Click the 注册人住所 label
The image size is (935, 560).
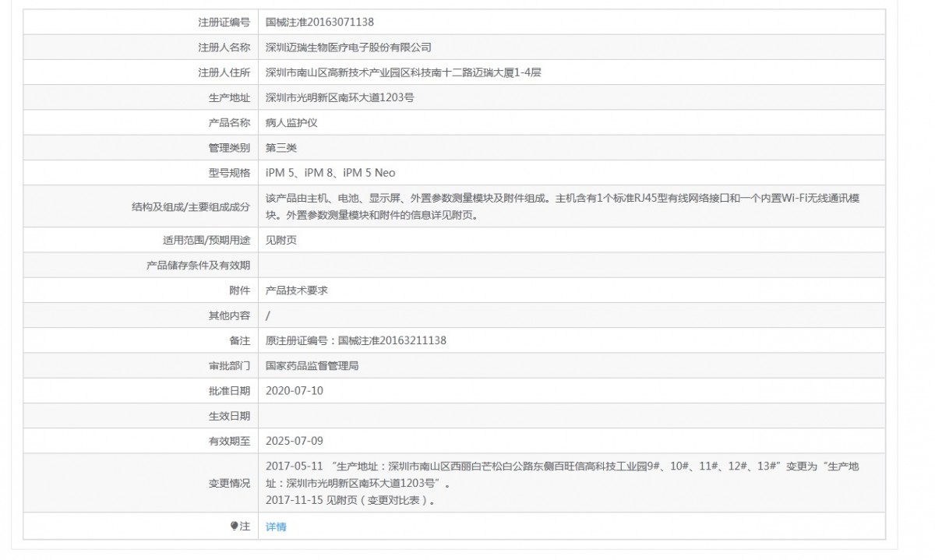point(224,72)
